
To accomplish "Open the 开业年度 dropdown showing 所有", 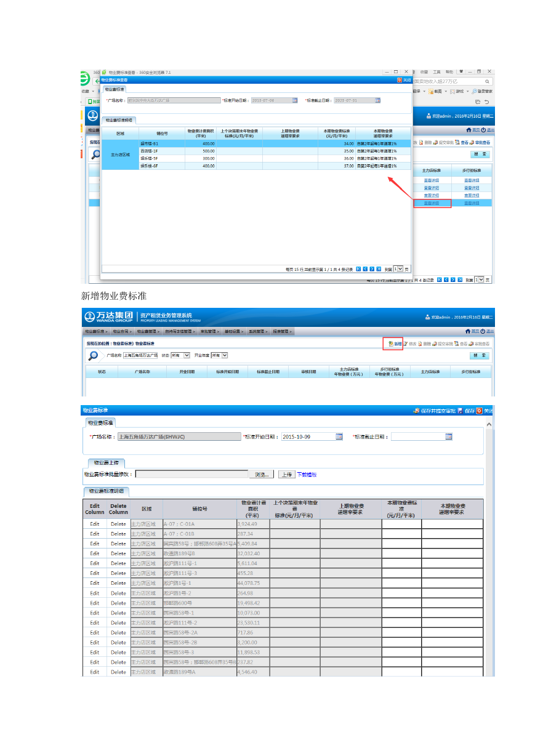I will (219, 355).
